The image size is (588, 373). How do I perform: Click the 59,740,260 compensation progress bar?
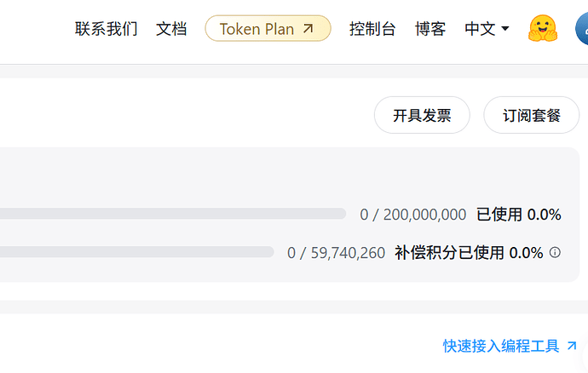pos(137,252)
